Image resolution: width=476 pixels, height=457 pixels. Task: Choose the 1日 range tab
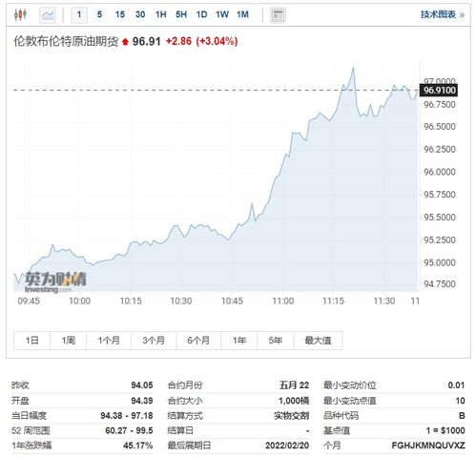31,341
